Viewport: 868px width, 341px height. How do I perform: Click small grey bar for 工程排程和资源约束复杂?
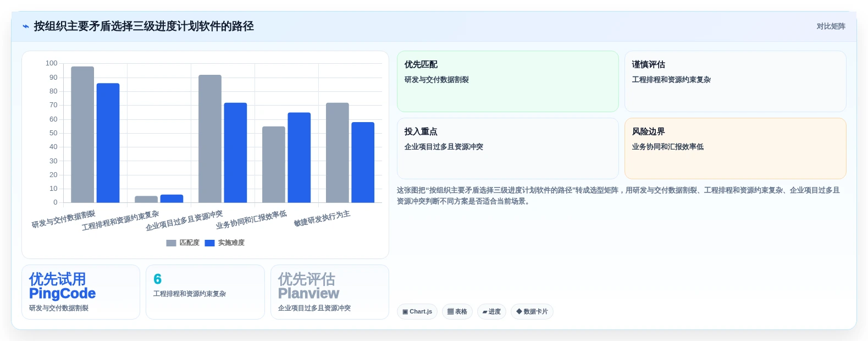click(146, 199)
